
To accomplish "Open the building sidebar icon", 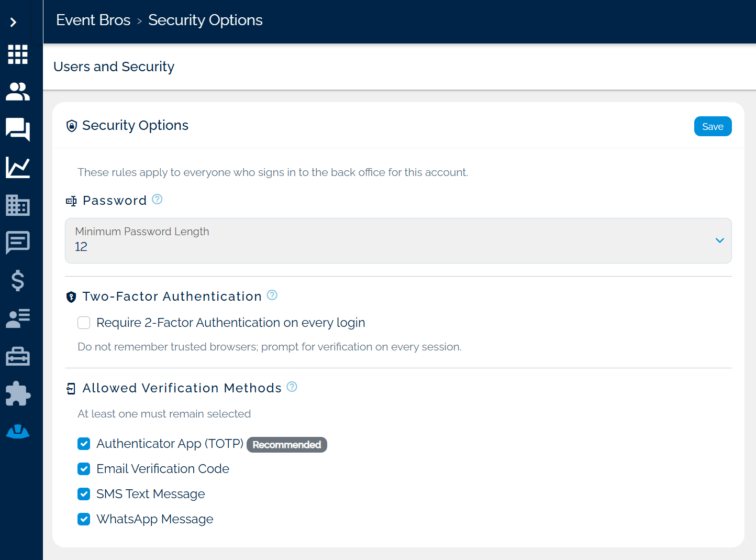I will (x=18, y=205).
